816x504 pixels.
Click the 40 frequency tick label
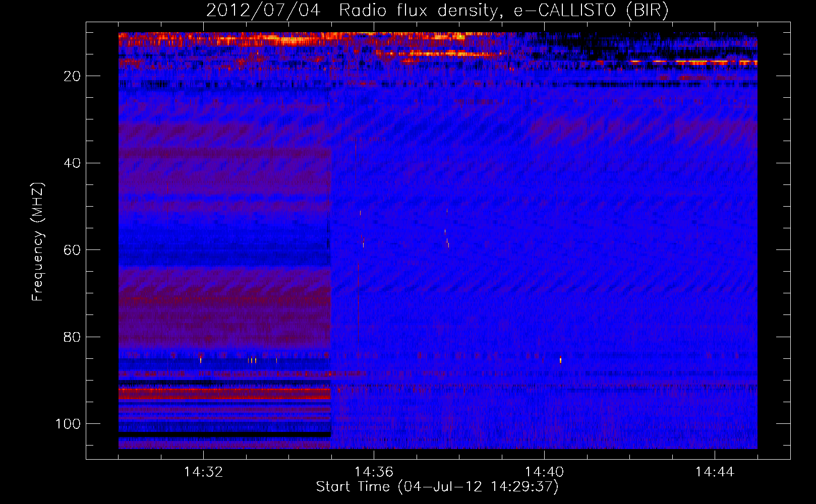click(x=72, y=163)
